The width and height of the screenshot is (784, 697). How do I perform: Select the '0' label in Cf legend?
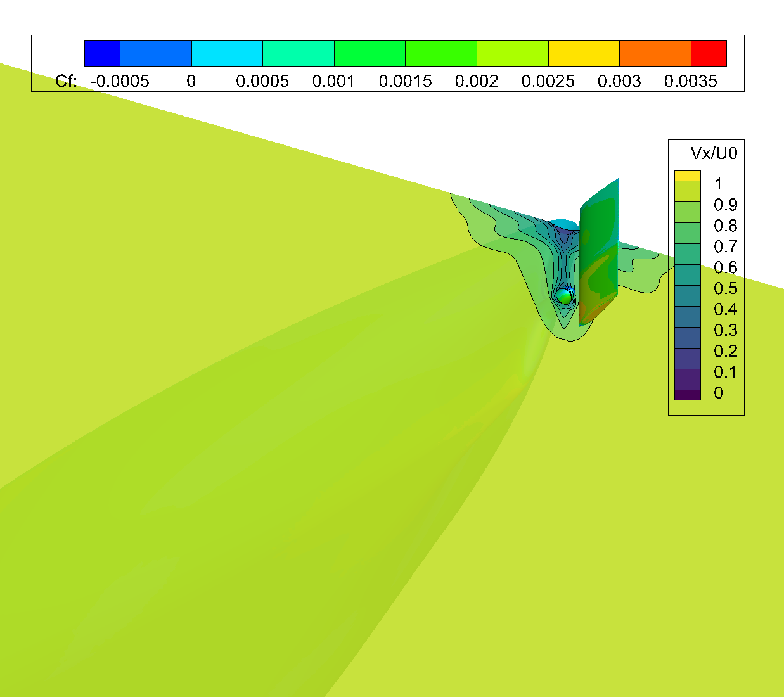point(191,81)
